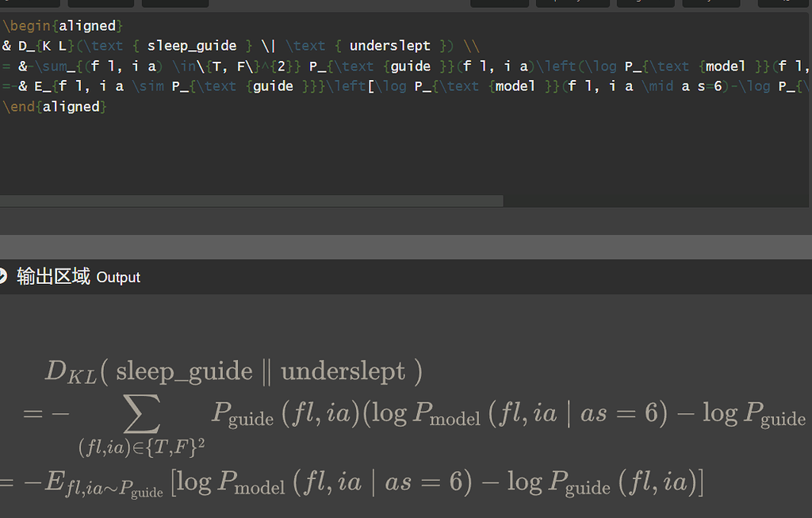Select the second dark button on the top toolbar
Screen dimensions: 812x518
[98, 3]
